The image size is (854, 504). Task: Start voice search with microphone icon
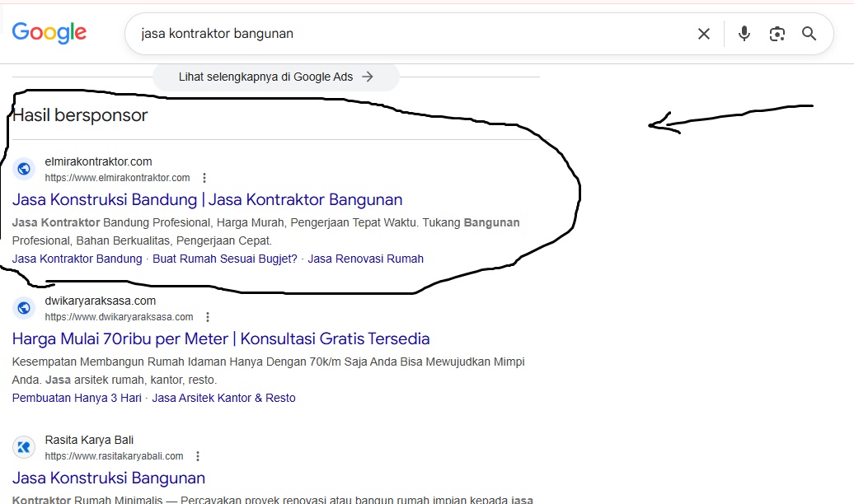tap(744, 34)
